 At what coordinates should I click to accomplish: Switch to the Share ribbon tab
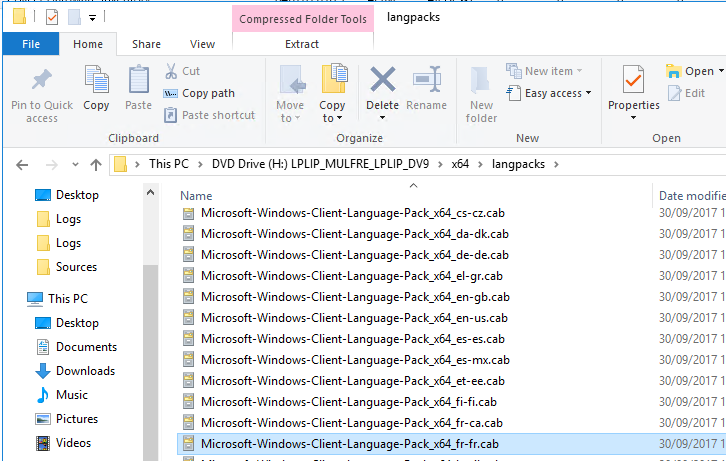[x=146, y=44]
